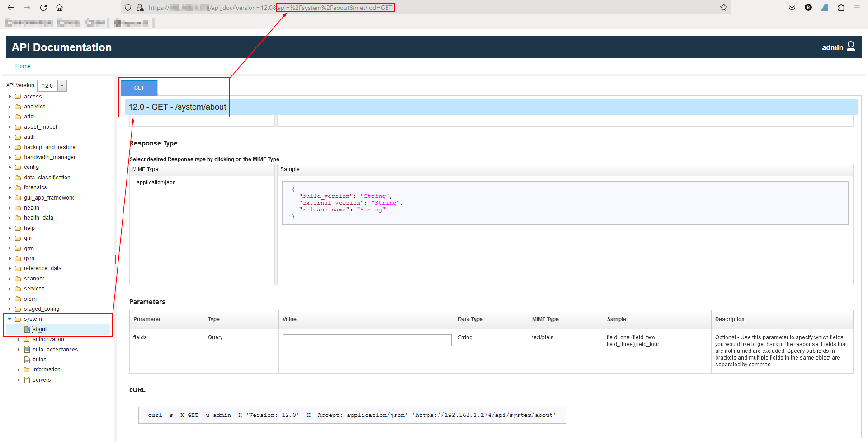This screenshot has width=868, height=444.
Task: Expand the eula_acceptances tree node
Action: tap(19, 350)
